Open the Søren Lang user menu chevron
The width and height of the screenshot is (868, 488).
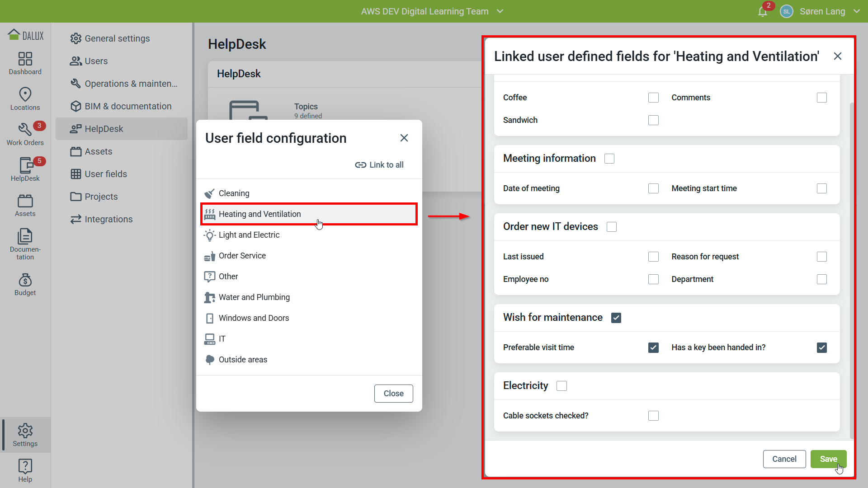pyautogui.click(x=856, y=11)
